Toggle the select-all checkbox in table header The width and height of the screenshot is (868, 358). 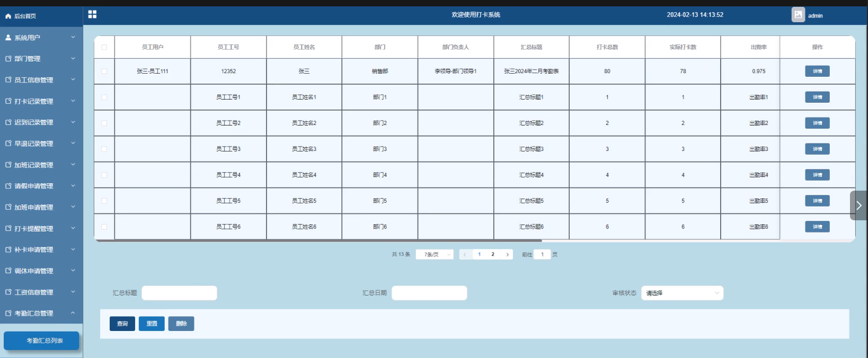pyautogui.click(x=104, y=47)
